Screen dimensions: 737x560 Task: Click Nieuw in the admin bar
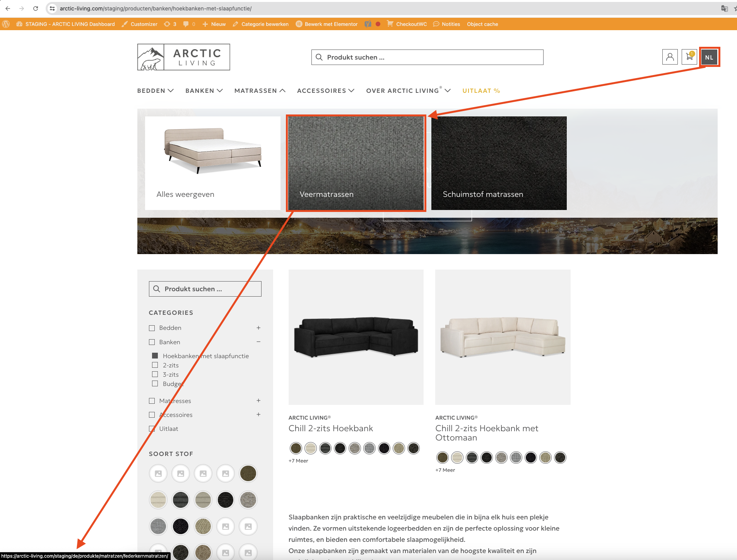coord(214,24)
